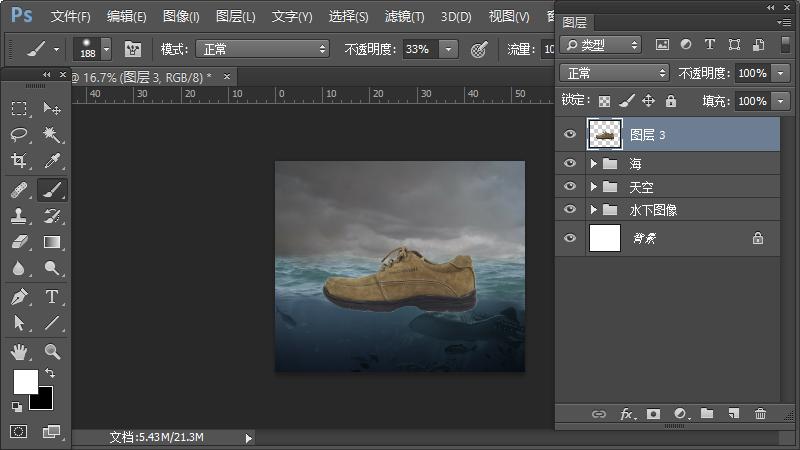Viewport: 800px width, 450px height.
Task: Open the layer fill dropdown arrow
Action: (781, 101)
